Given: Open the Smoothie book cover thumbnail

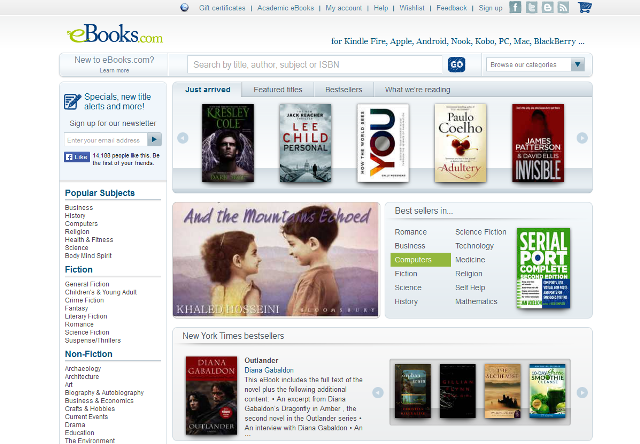Looking at the screenshot, I should click(547, 391).
